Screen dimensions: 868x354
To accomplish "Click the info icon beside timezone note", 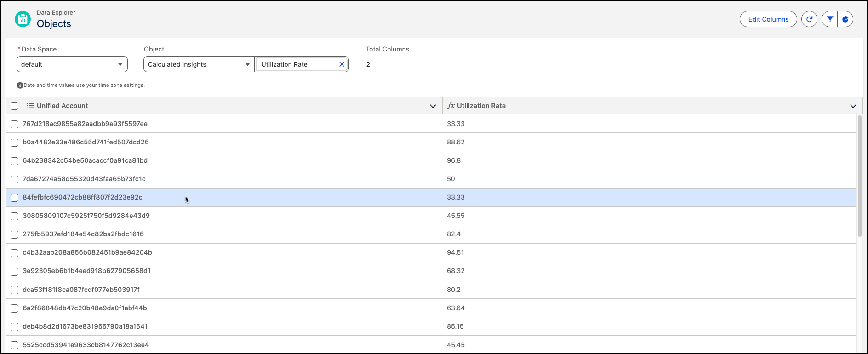I will [20, 86].
